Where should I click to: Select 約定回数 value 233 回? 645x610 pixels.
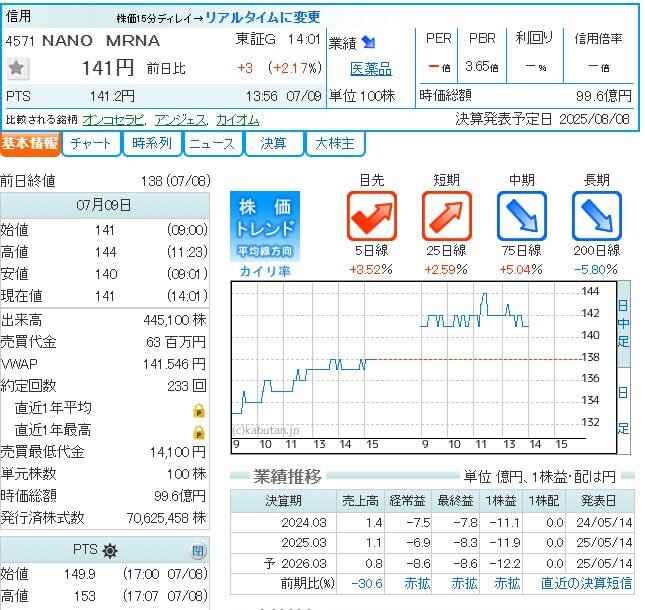point(186,386)
